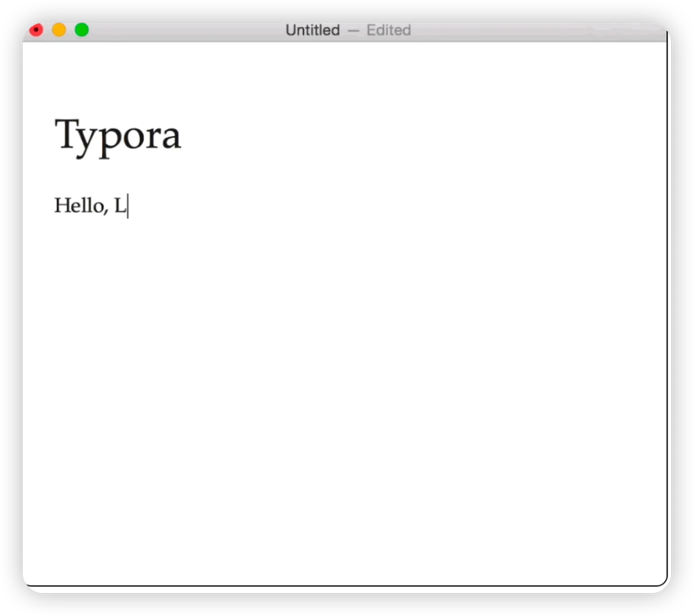694x616 pixels.
Task: Minimize window using the yellow button
Action: (x=59, y=30)
